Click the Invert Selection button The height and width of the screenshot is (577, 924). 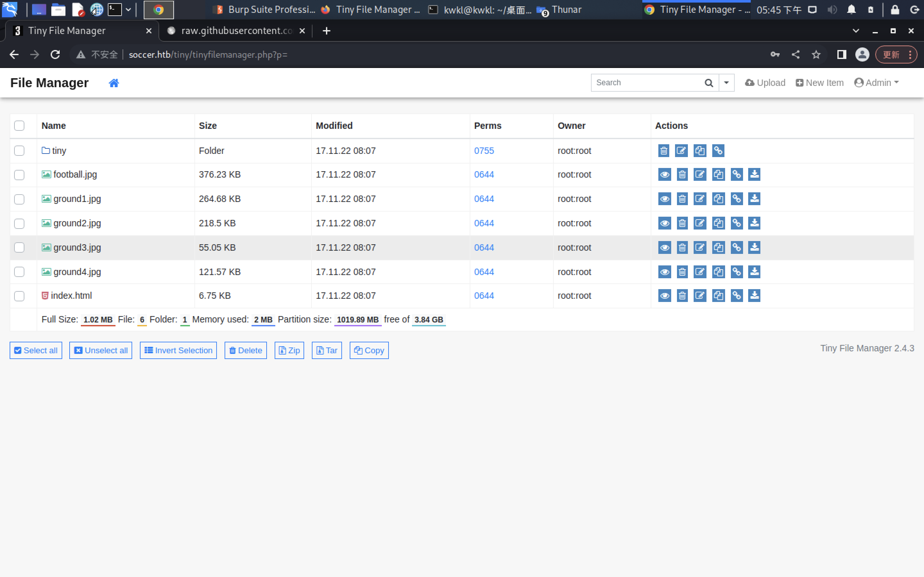[x=178, y=350]
